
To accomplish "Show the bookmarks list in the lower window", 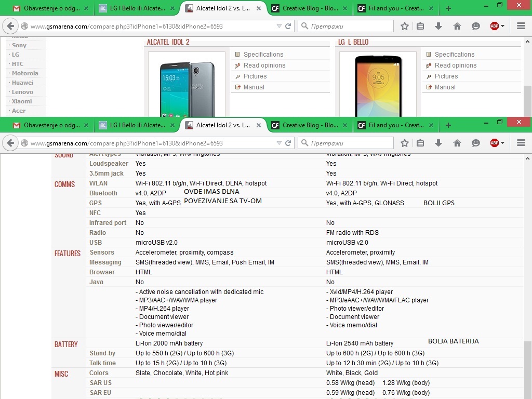I will click(420, 143).
